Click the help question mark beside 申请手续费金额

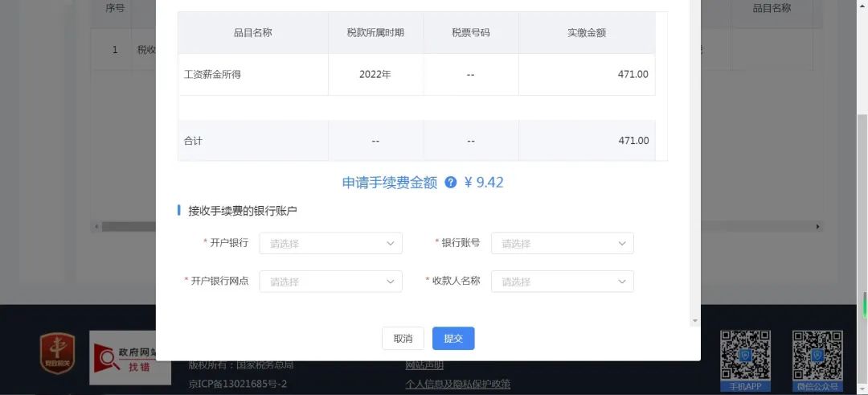tap(451, 183)
